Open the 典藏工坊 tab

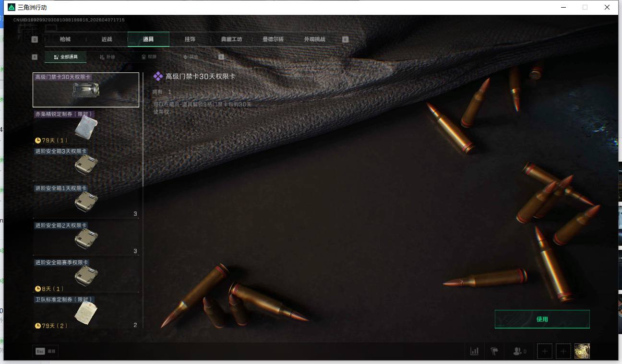231,39
